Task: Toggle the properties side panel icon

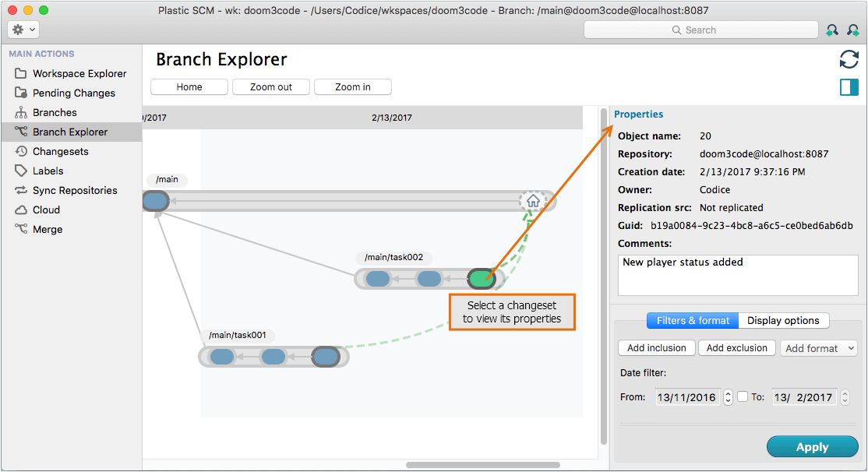Action: click(x=849, y=87)
